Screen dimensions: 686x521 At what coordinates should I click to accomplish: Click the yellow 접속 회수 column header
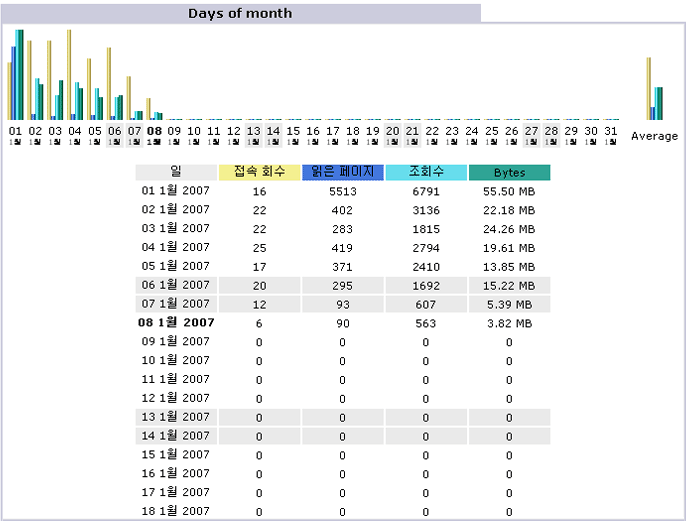pyautogui.click(x=258, y=172)
